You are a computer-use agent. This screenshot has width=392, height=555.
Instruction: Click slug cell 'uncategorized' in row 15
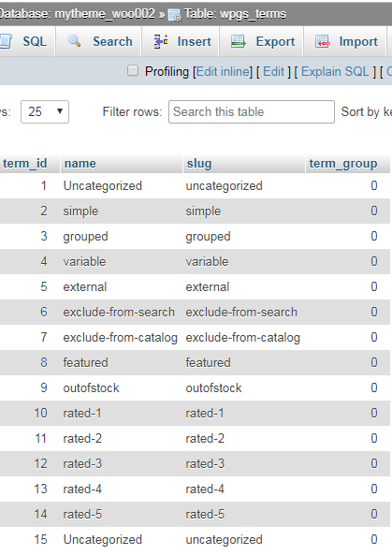pyautogui.click(x=224, y=539)
